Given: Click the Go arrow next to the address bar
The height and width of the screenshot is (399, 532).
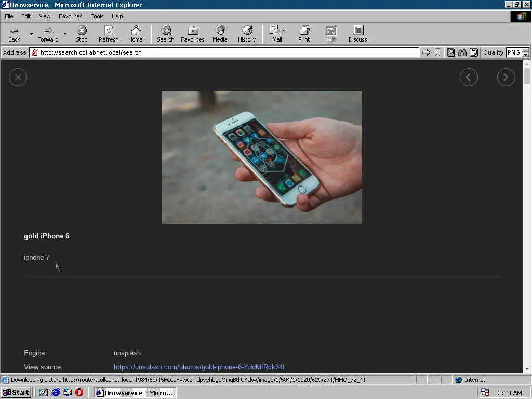Looking at the screenshot, I should 426,52.
